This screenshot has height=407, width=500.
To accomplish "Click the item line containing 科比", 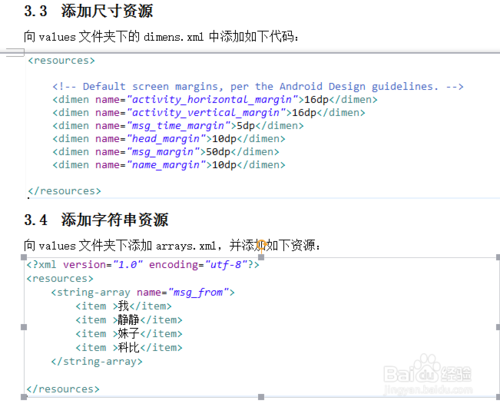I will click(x=129, y=348).
